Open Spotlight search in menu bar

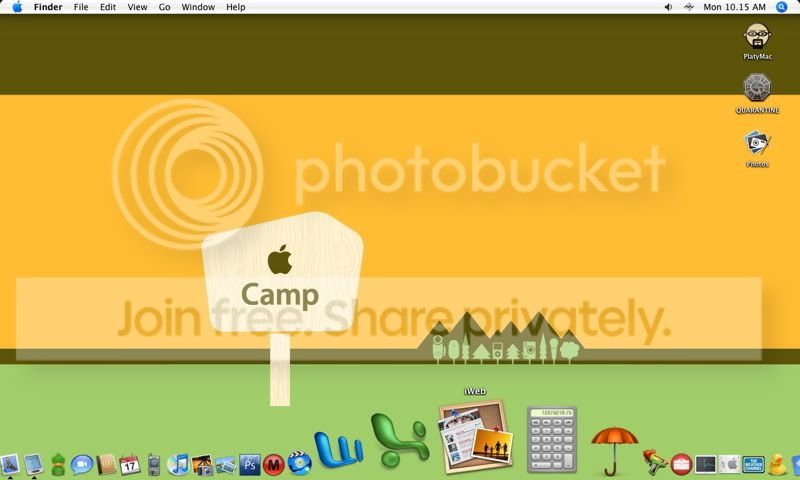(x=782, y=7)
